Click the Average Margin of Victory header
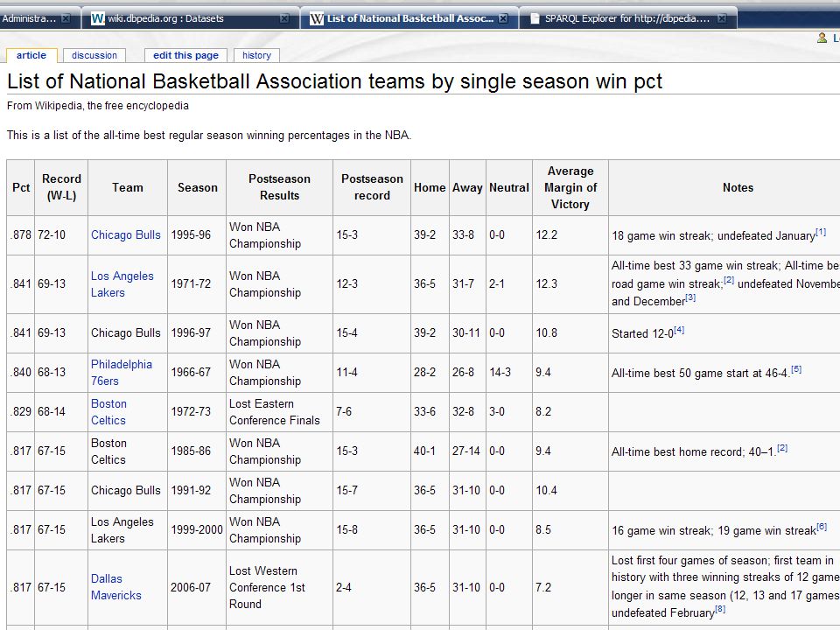The image size is (840, 630). click(x=570, y=187)
